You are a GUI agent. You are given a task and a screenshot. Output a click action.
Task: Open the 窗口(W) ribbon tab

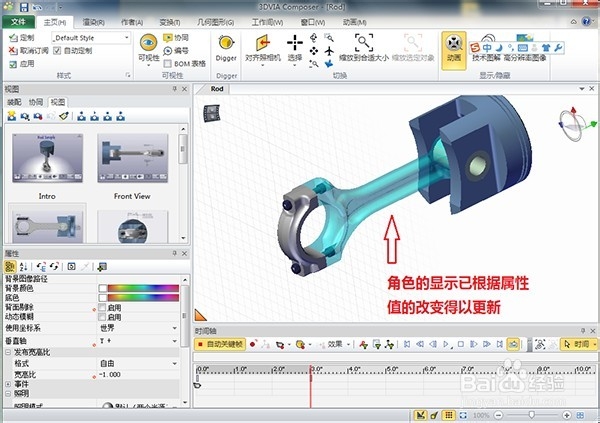click(313, 22)
